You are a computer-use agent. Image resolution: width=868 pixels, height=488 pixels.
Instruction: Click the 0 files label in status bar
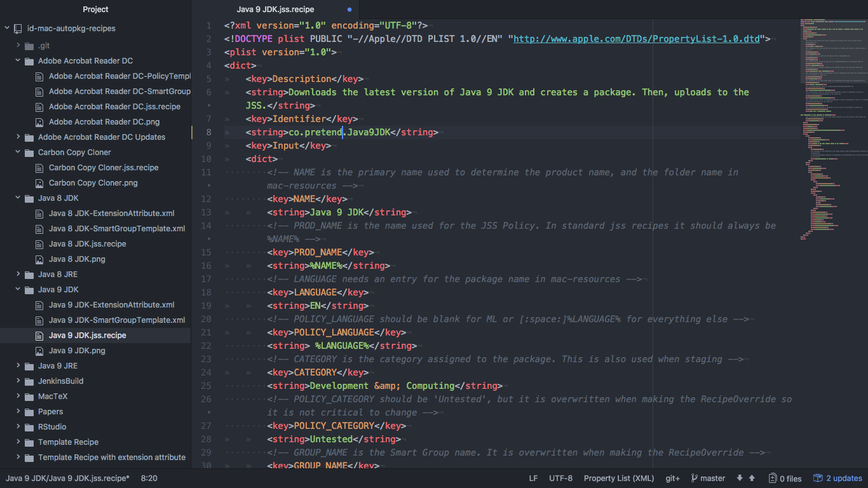pyautogui.click(x=790, y=478)
